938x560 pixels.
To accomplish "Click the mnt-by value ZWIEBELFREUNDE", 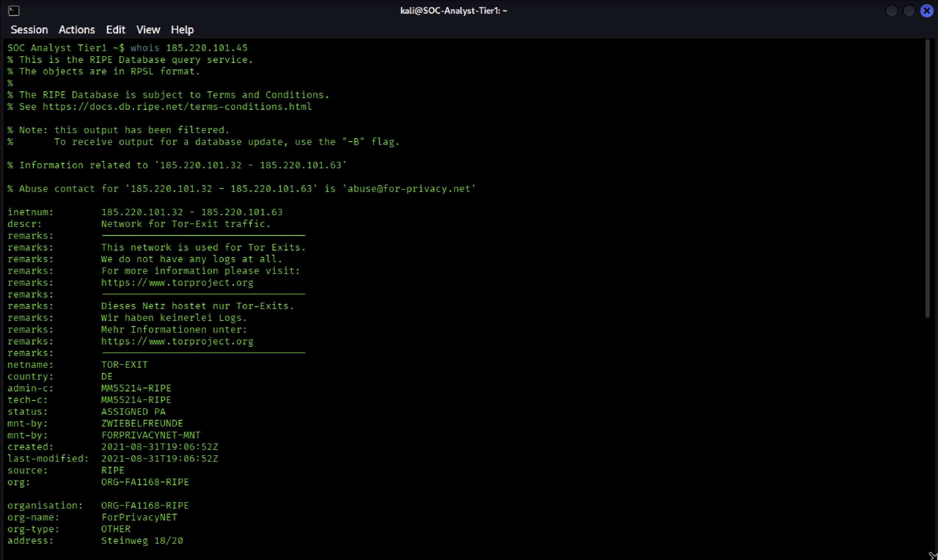I will click(x=142, y=423).
